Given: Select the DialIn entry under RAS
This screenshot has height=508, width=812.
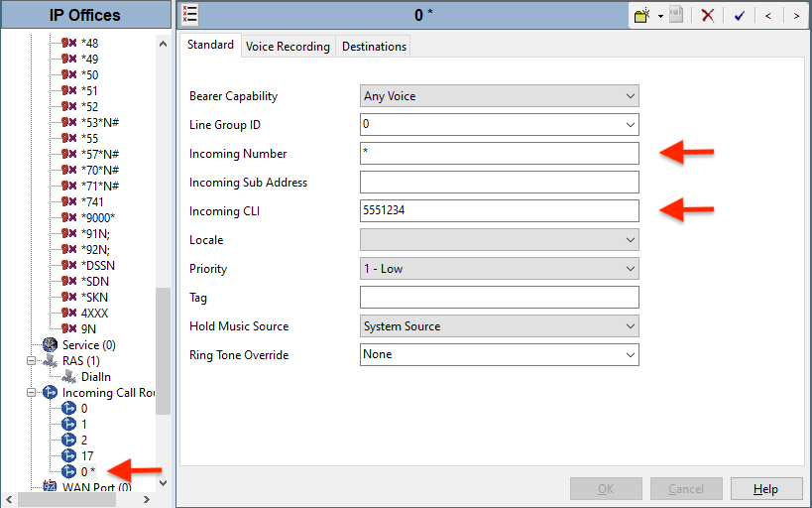Looking at the screenshot, I should 96,377.
